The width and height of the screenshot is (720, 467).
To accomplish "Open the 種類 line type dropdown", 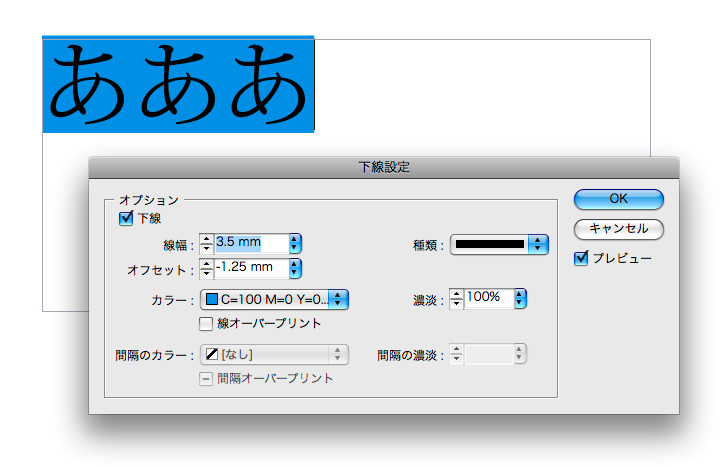I will 499,244.
